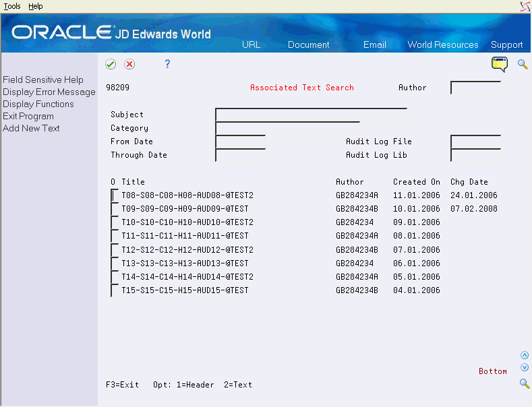The width and height of the screenshot is (532, 407).
Task: Focus the From Date field
Action: click(x=241, y=142)
